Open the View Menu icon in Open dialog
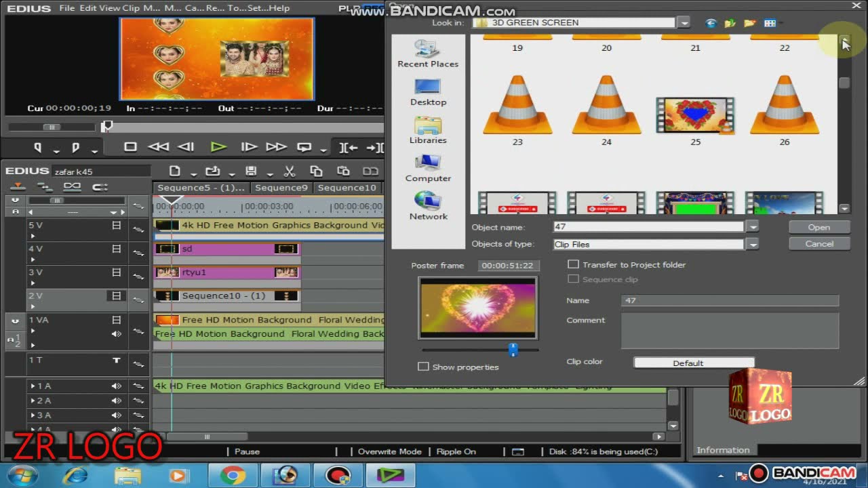The image size is (868, 488). 770,23
